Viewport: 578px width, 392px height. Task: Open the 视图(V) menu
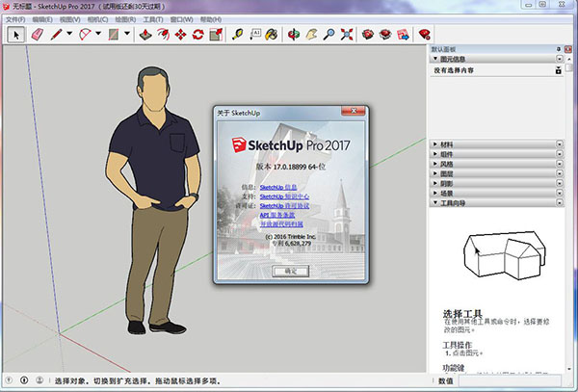click(x=70, y=19)
